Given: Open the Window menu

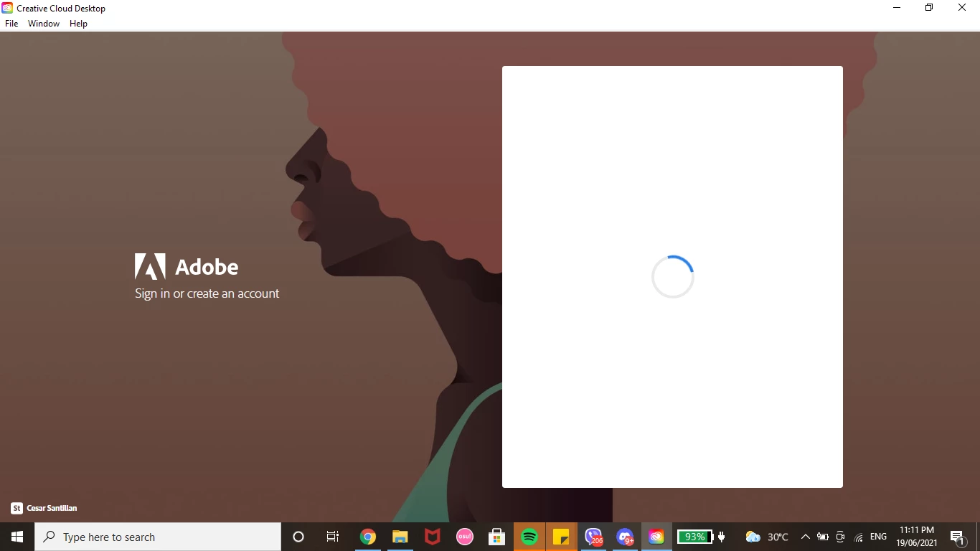Looking at the screenshot, I should 44,24.
